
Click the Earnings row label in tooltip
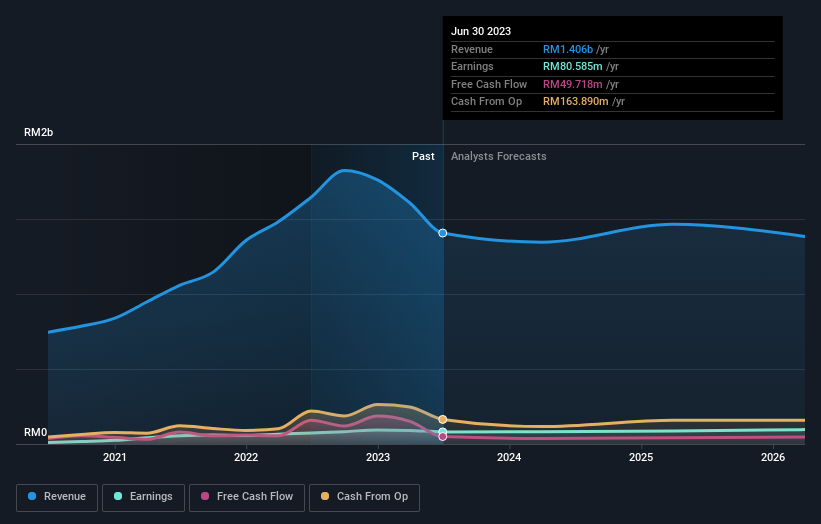coord(472,66)
